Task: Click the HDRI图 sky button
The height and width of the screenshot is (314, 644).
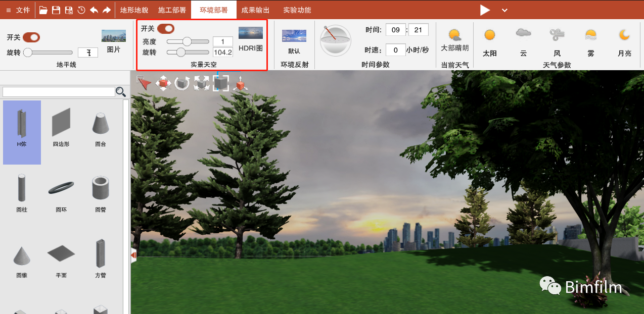Action: click(251, 39)
